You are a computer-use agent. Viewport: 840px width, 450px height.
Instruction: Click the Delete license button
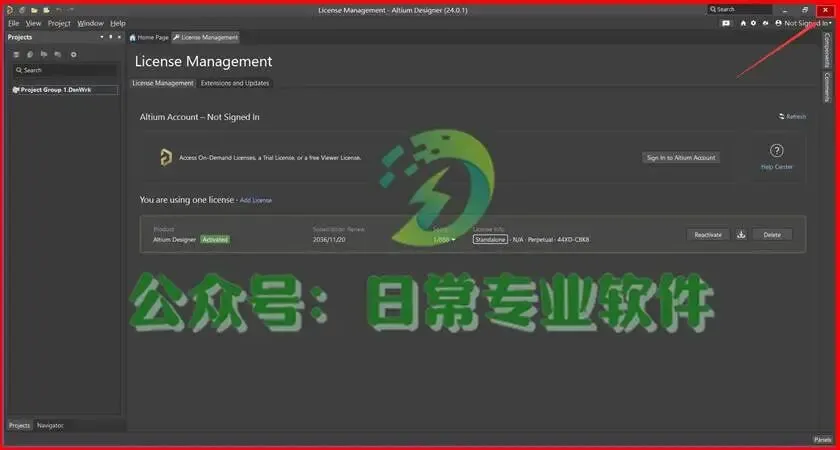click(772, 235)
